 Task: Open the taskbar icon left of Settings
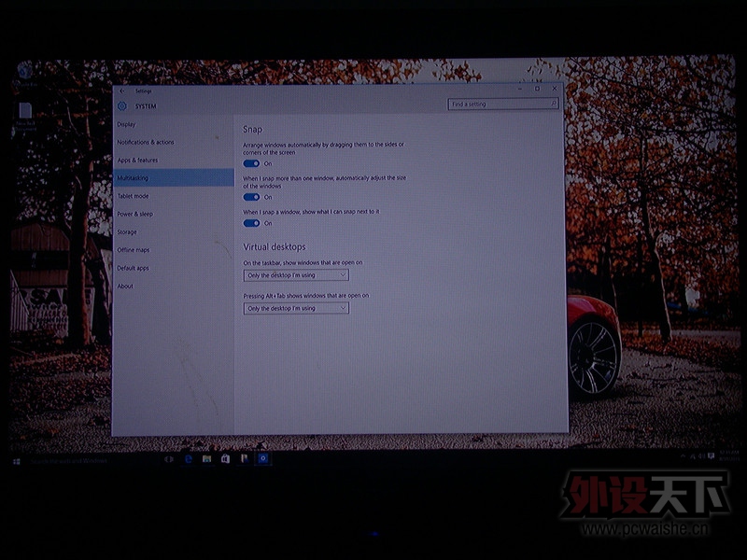[x=244, y=458]
